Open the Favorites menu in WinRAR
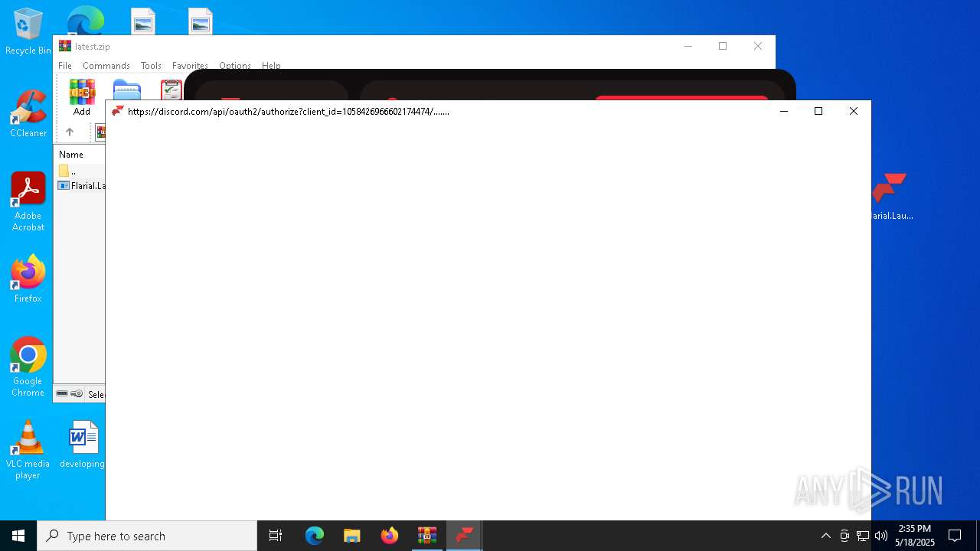This screenshot has height=551, width=980. pos(190,66)
